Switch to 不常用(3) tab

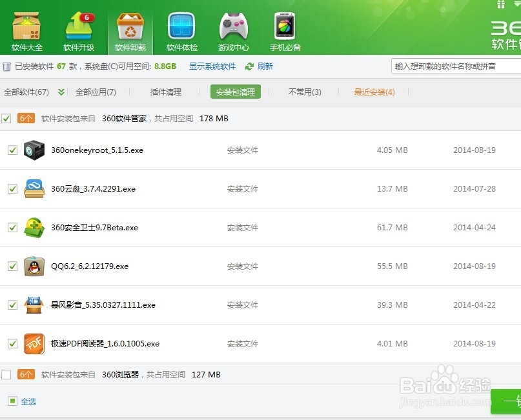tap(305, 92)
